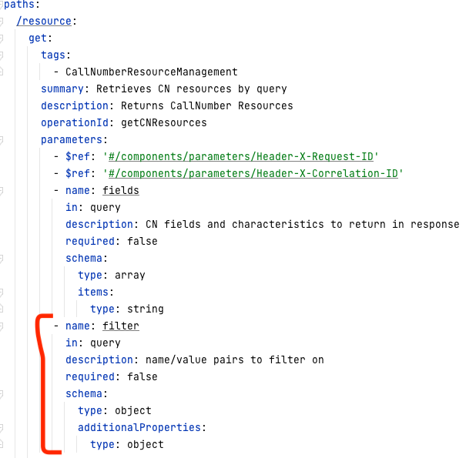Image resolution: width=476 pixels, height=458 pixels.
Task: Open the Header-X-Request-ID reference link
Action: [240, 156]
